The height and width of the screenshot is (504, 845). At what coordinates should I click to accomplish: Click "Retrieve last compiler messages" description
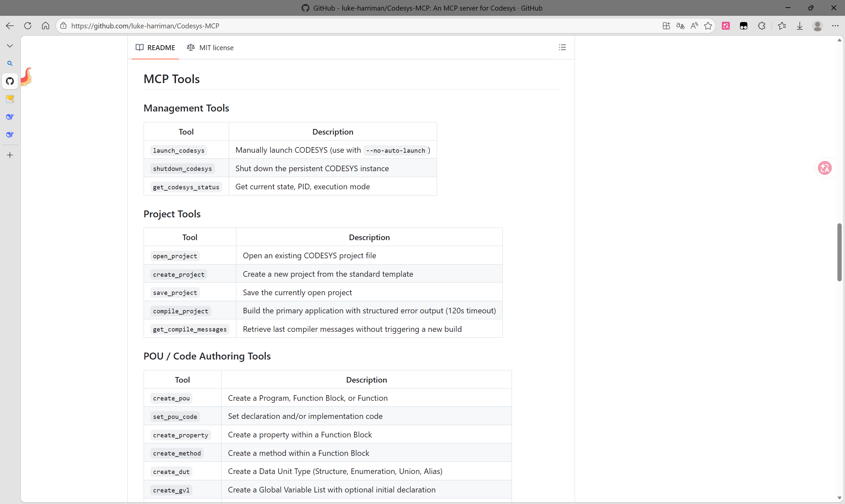coord(352,329)
